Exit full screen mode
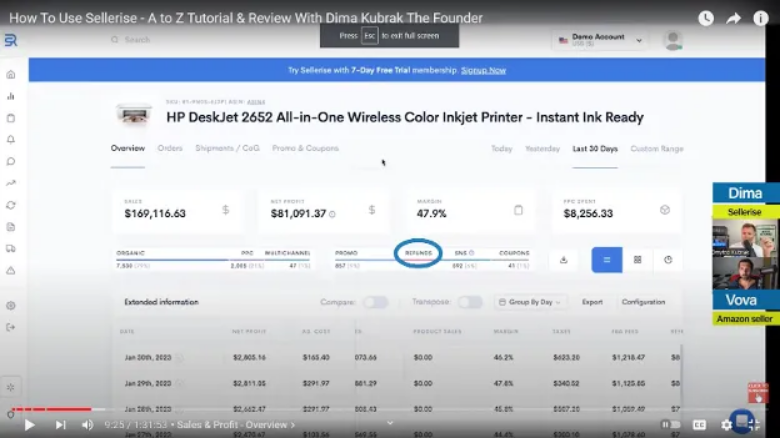 point(754,425)
